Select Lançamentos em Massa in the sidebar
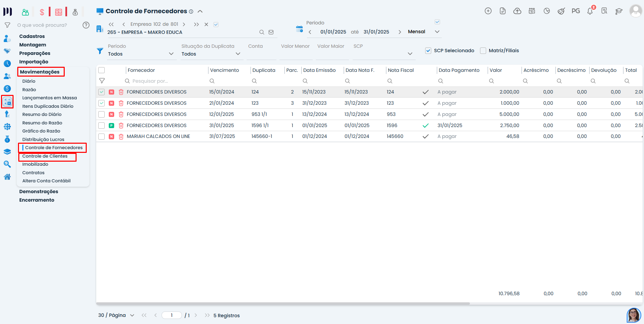Screen dimensions: 644x324 49,98
